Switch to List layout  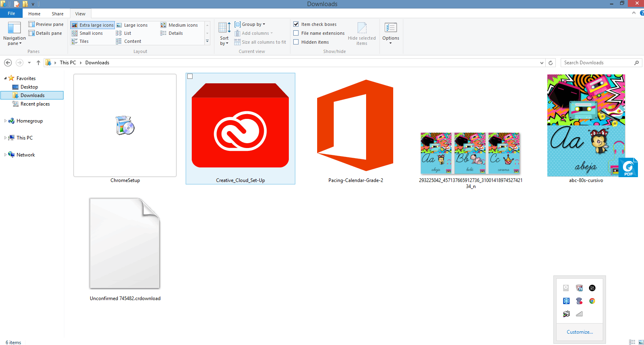pos(123,33)
